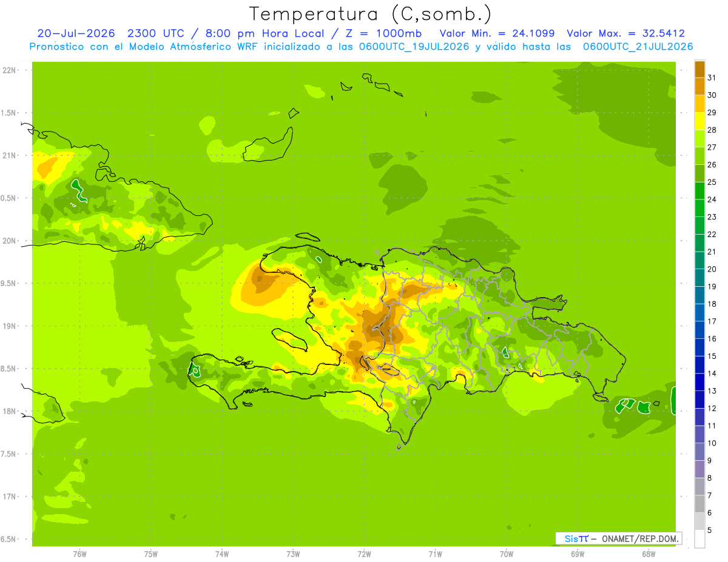Select the '20-Jul-2026' forecast date text
This screenshot has height=562, width=728.
pyautogui.click(x=76, y=33)
